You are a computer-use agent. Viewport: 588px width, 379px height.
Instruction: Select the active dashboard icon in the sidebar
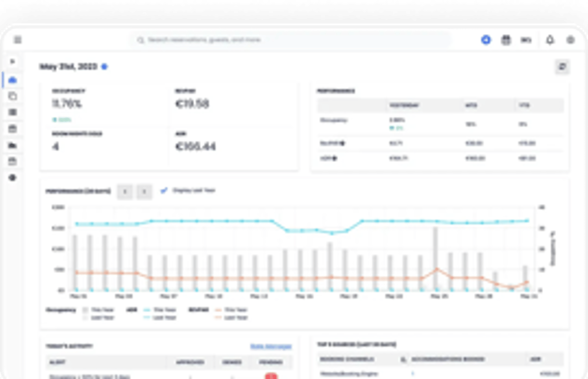(12, 80)
